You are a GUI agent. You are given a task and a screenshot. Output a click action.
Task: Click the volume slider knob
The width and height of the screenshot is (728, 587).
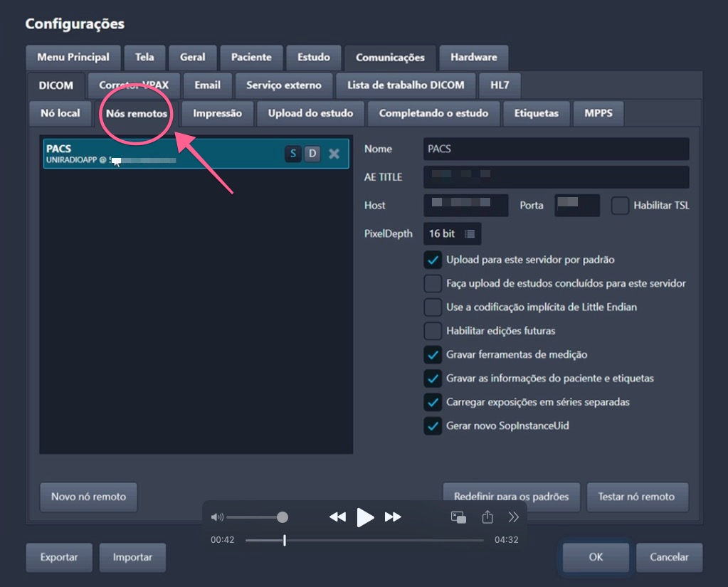283,517
